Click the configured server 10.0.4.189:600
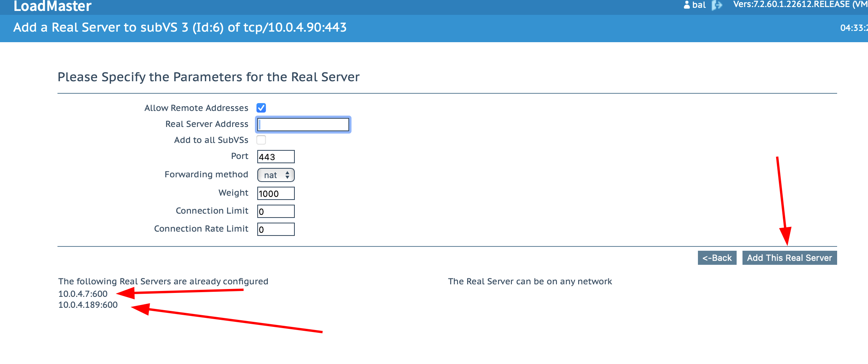 88,305
